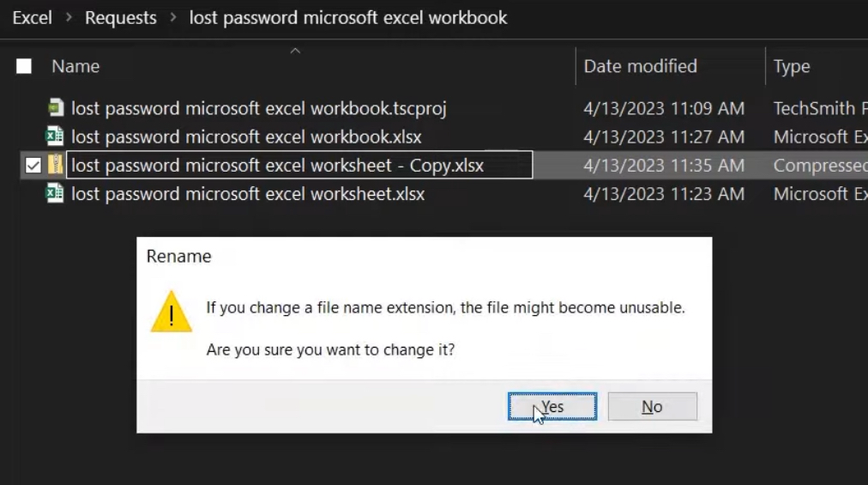Click the sort arrow above Name column
The height and width of the screenshot is (485, 868).
[x=296, y=51]
